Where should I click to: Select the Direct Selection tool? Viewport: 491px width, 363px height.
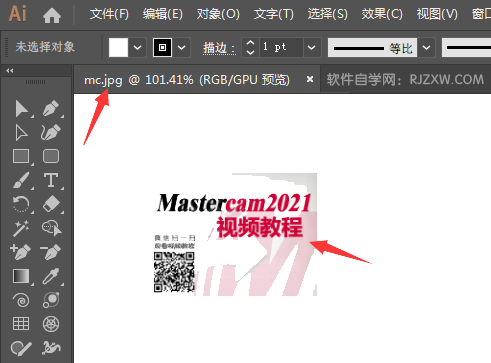[x=21, y=133]
